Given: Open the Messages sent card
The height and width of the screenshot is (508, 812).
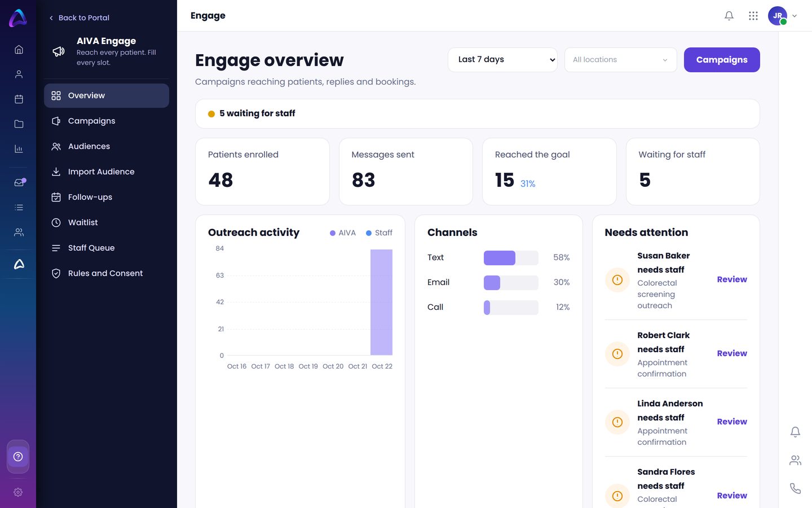Looking at the screenshot, I should [405, 172].
